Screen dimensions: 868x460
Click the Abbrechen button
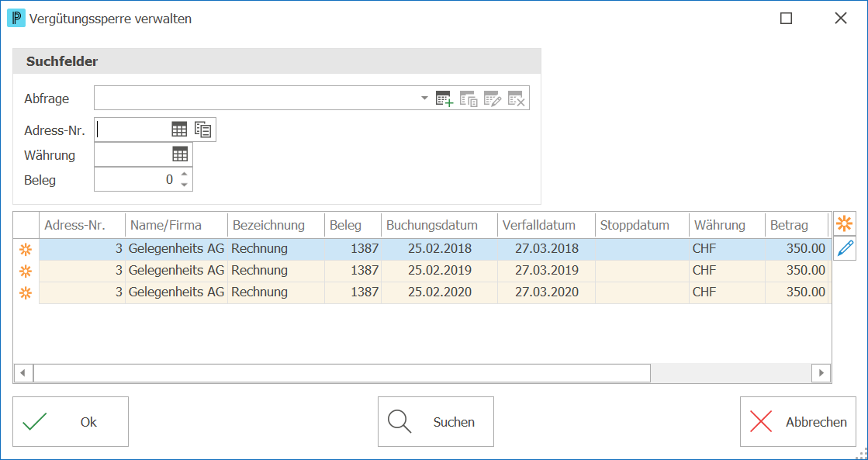coord(797,422)
